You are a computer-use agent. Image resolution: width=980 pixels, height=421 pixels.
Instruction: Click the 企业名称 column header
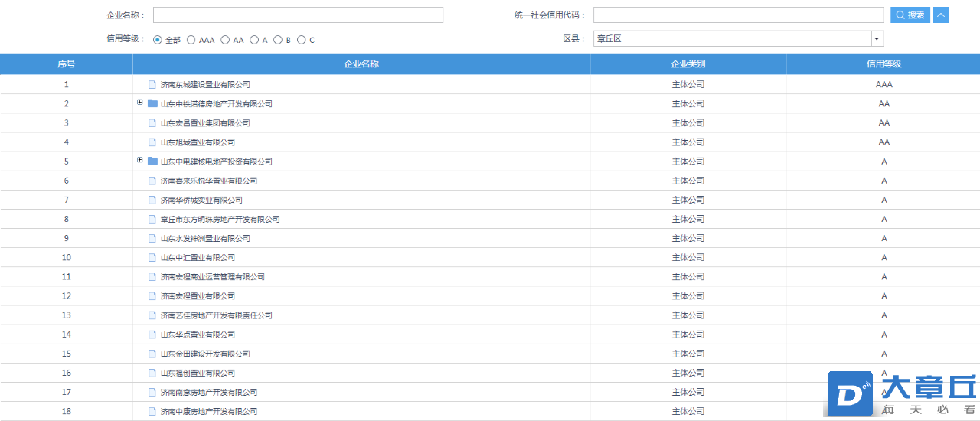(361, 64)
